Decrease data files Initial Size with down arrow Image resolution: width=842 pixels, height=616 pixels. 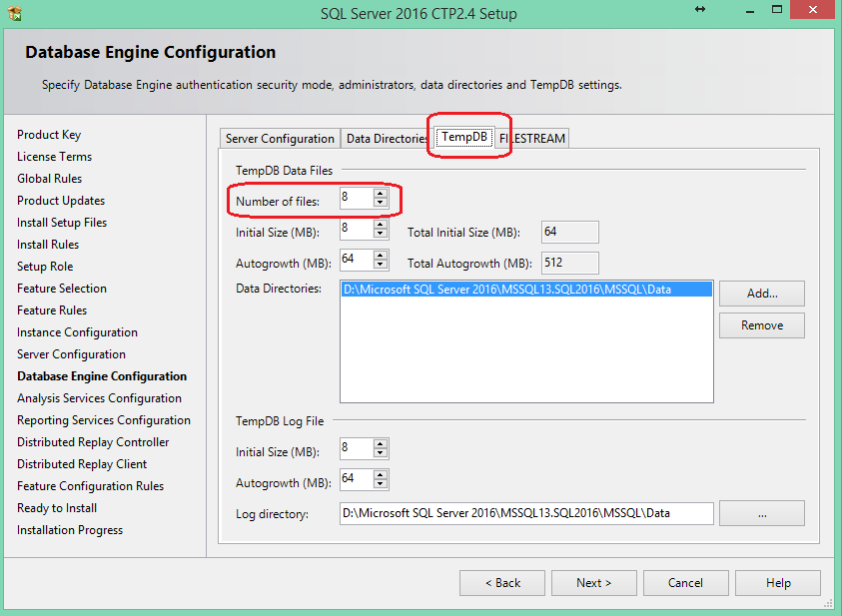(381, 234)
